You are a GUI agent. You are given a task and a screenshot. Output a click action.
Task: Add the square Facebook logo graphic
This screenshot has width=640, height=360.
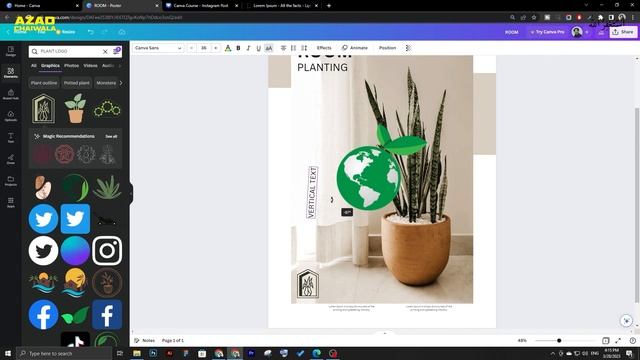107,315
